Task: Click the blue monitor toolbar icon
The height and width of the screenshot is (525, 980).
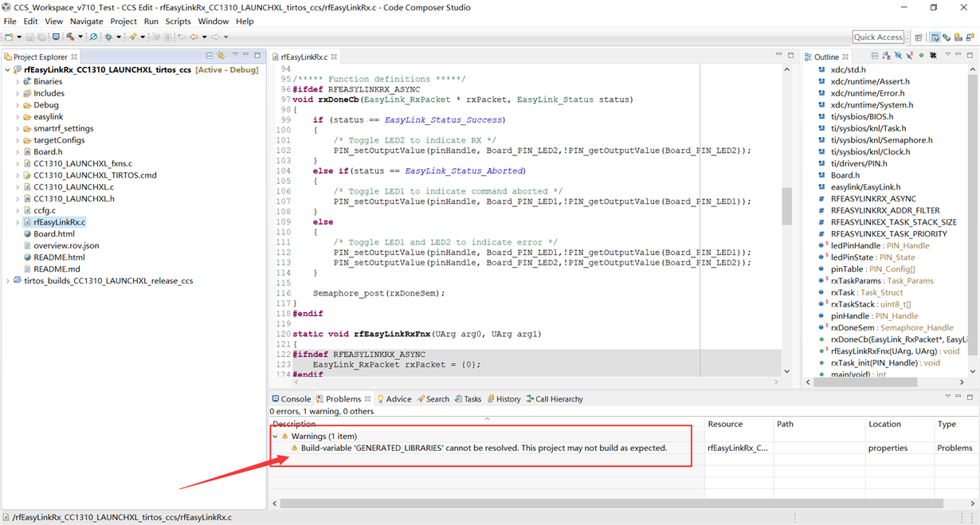Action: click(x=56, y=37)
